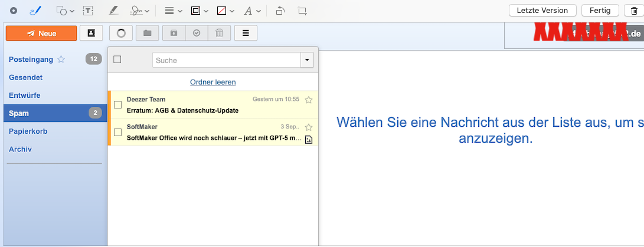The image size is (644, 247).
Task: Refresh the mailbox with the reload icon
Action: pyautogui.click(x=121, y=33)
